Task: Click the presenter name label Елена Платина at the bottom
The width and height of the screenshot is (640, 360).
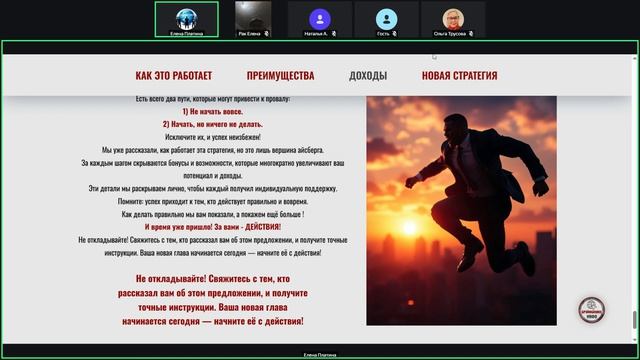Action: (320, 356)
